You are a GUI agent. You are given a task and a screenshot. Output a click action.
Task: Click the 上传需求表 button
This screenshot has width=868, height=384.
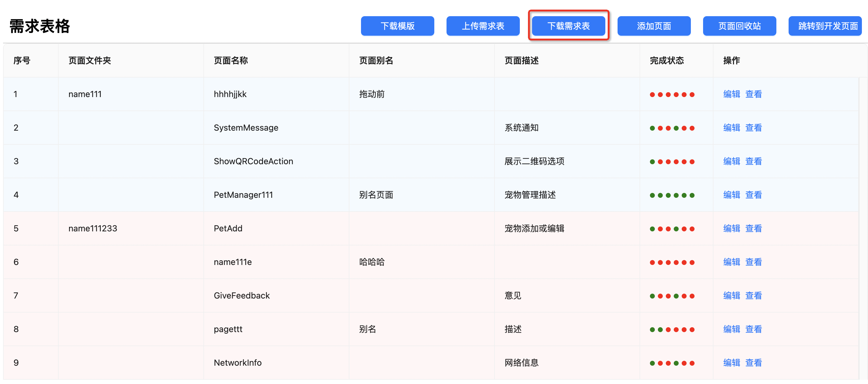point(483,26)
